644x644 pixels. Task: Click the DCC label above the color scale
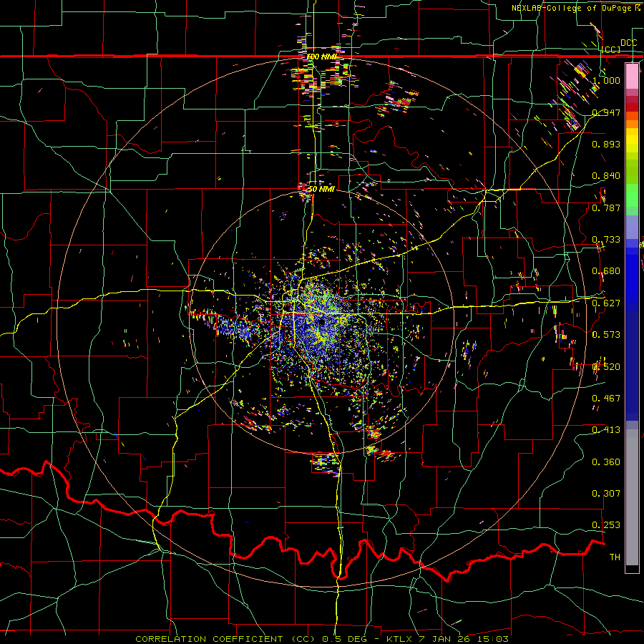[628, 43]
